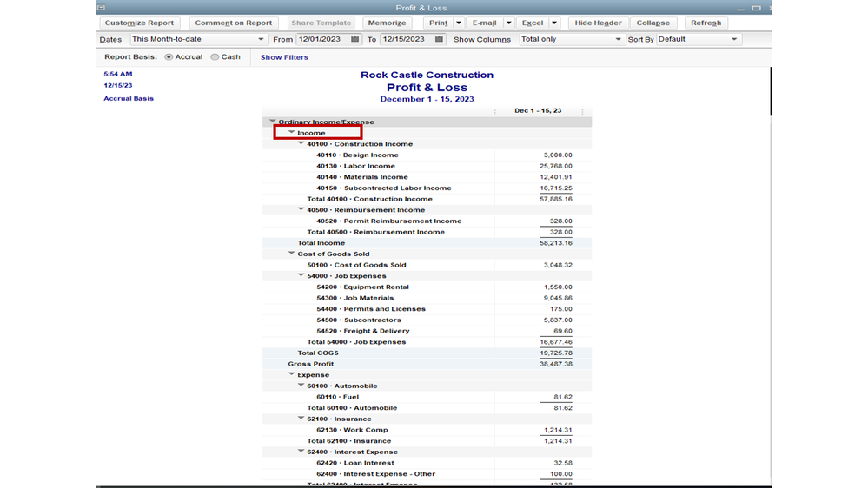The height and width of the screenshot is (488, 868).
Task: Select the 62420 Loan Interest row
Action: (427, 463)
